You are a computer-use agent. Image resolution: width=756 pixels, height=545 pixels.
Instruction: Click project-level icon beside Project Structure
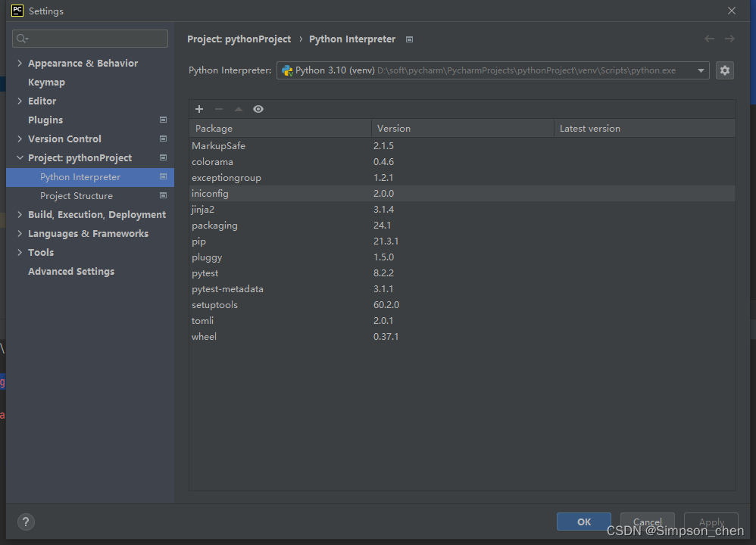coord(163,195)
